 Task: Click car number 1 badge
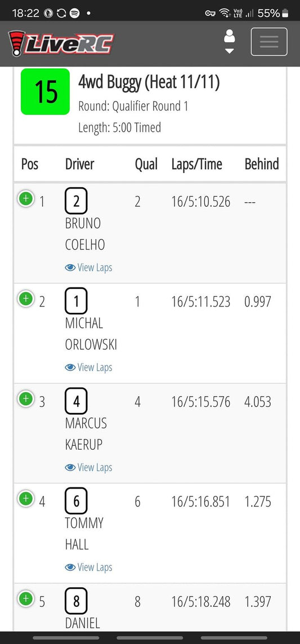[76, 301]
